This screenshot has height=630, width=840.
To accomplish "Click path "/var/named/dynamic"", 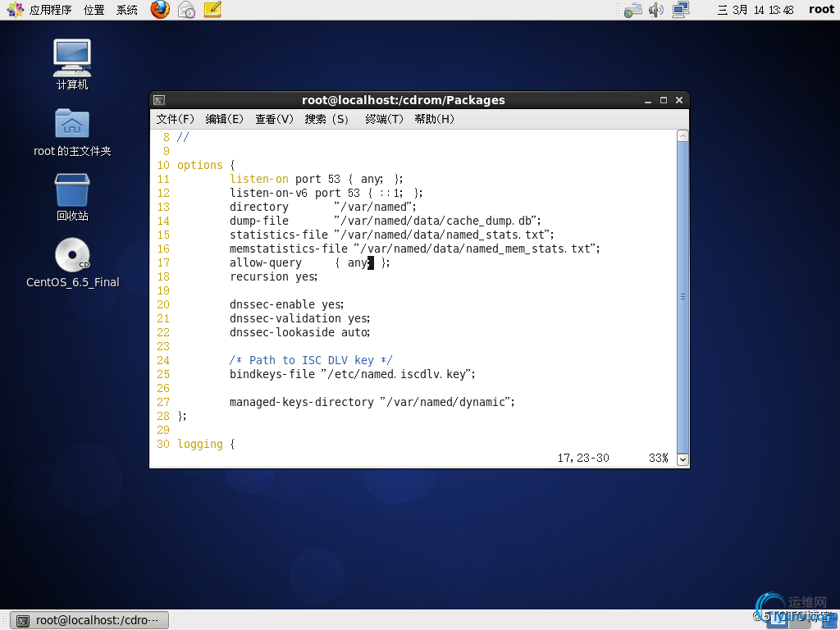I will 447,402.
